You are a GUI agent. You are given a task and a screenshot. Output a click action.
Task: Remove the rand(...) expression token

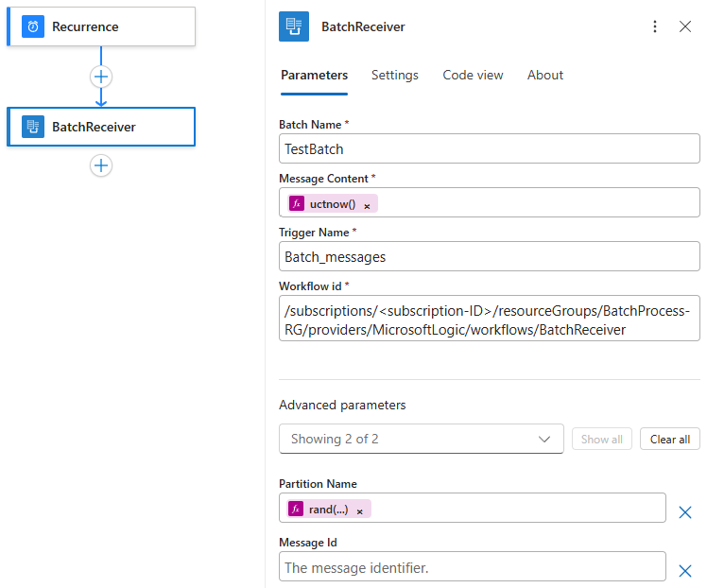click(360, 511)
